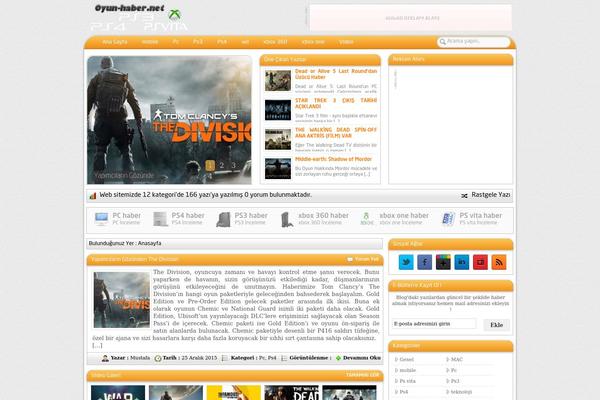Click the E-posta adresinizi girin field
The width and height of the screenshot is (600, 400).
pos(434,324)
